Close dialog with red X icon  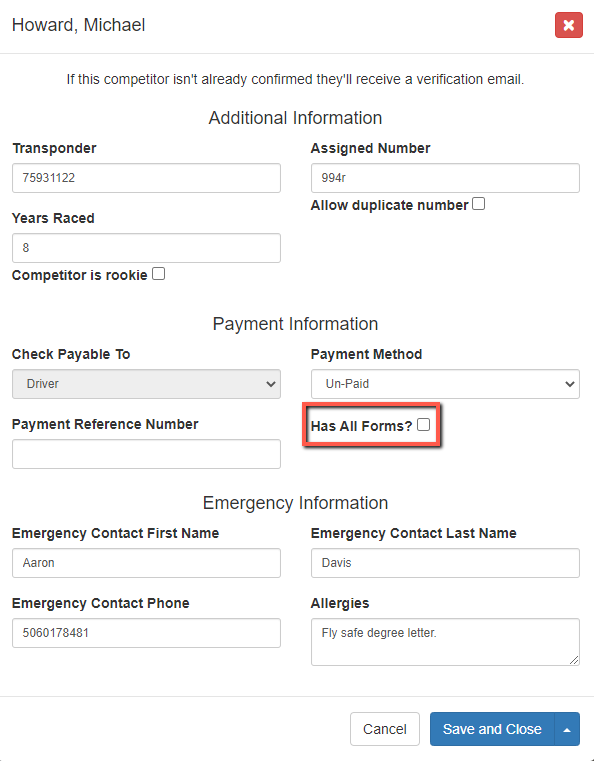(x=569, y=25)
